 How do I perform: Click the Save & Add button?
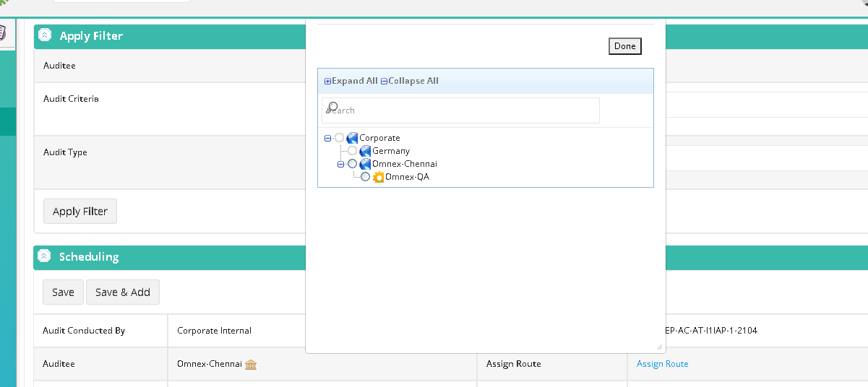click(123, 292)
